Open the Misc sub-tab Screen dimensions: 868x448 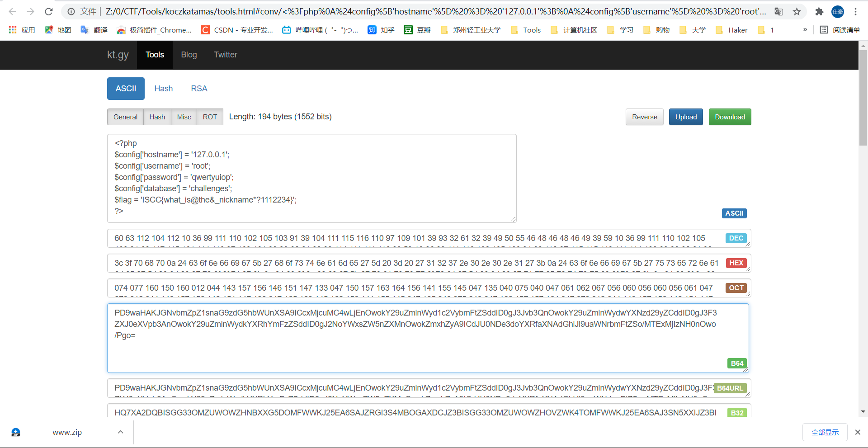coord(184,117)
